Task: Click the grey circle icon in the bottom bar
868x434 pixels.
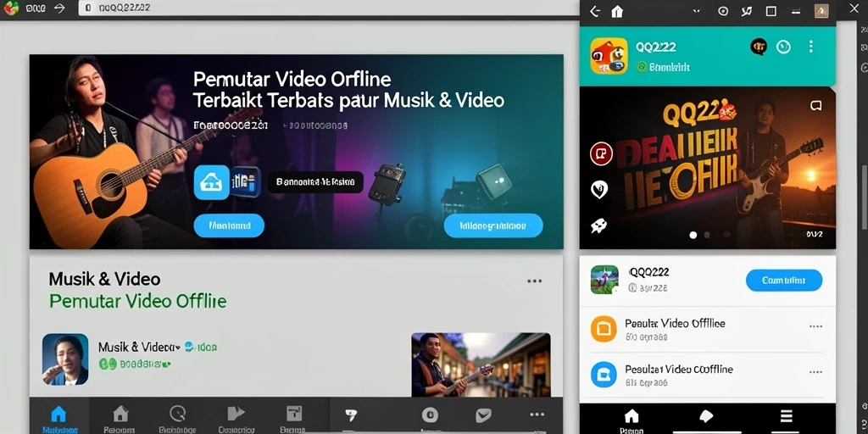Action: (430, 415)
